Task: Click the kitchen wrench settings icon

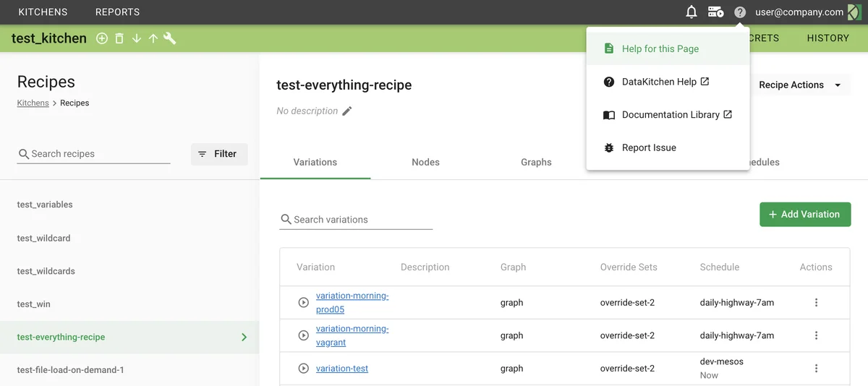Action: point(170,38)
